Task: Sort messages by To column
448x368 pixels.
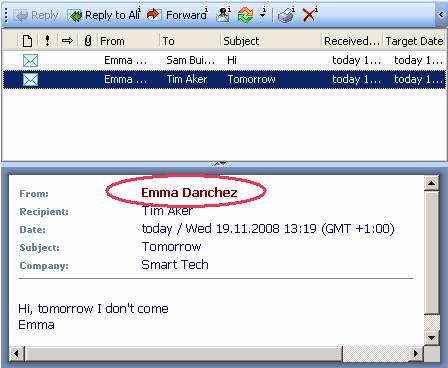Action: [x=190, y=41]
